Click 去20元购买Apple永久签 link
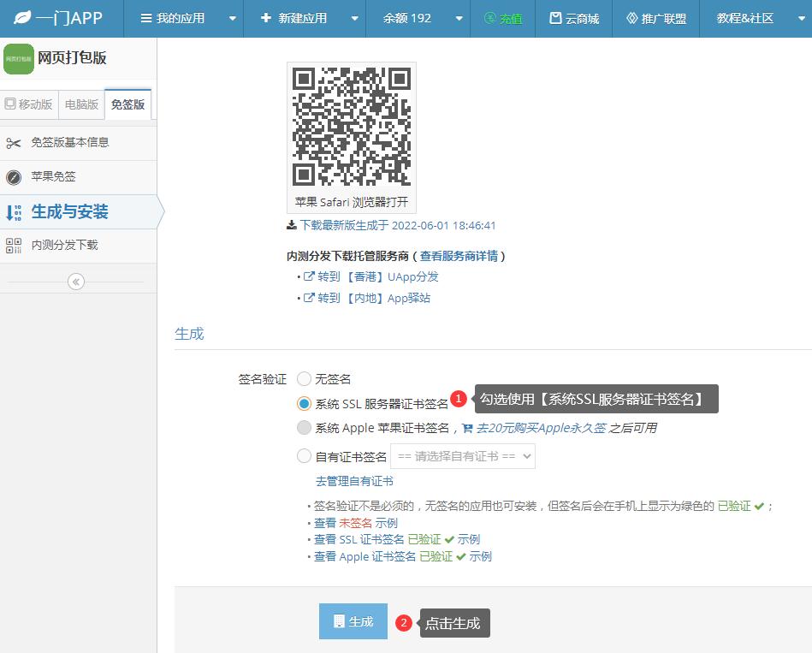Viewport: 812px width, 653px height. pos(541,428)
